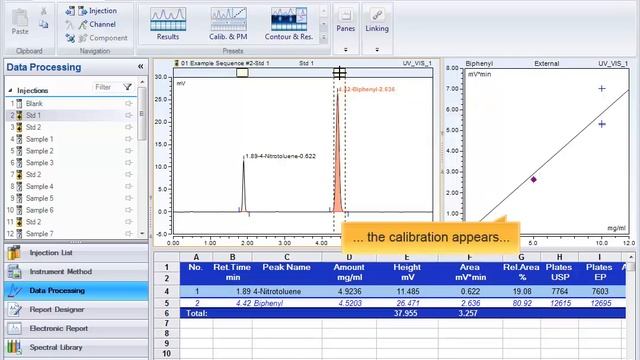
Task: Open the Data Processing category
Action: (x=76, y=291)
